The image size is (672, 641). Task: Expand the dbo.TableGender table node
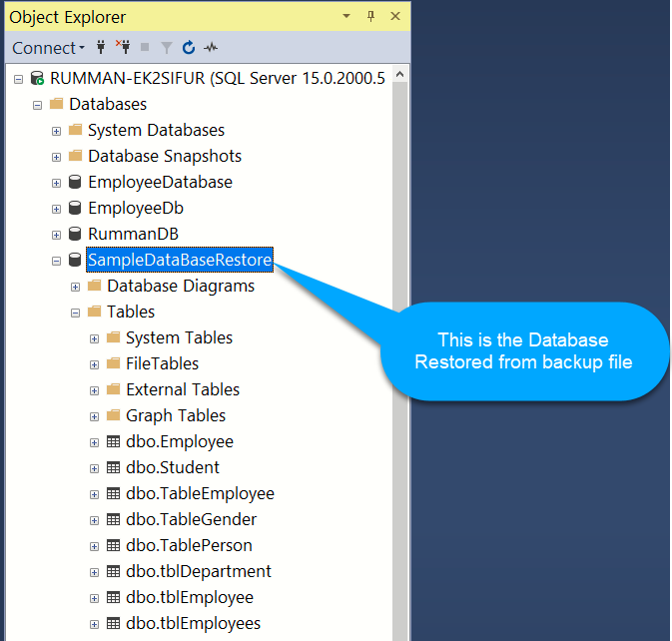pyautogui.click(x=94, y=520)
